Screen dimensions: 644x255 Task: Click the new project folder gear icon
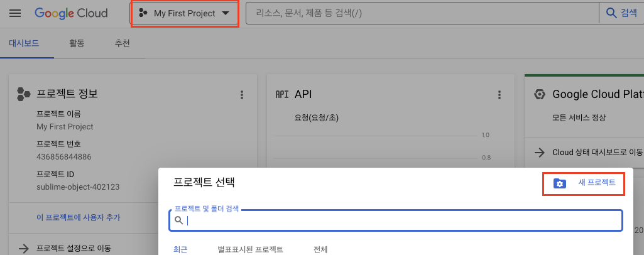[559, 183]
